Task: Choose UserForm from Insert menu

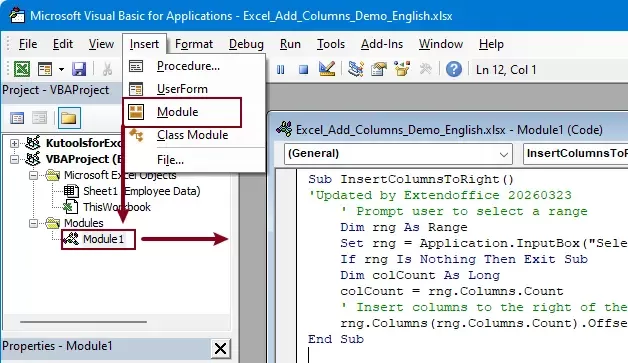Action: pyautogui.click(x=194, y=89)
